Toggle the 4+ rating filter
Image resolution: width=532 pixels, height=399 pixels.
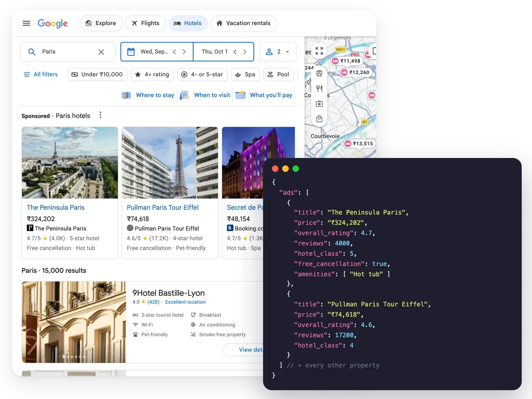(x=152, y=75)
